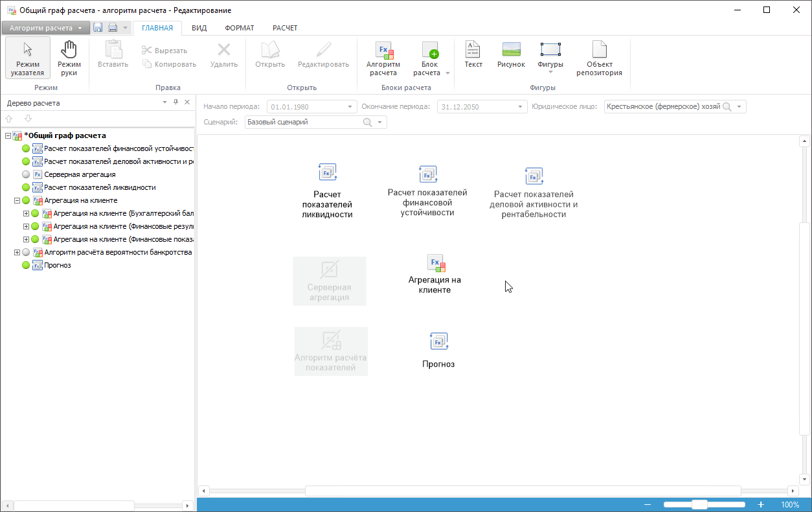Click the Режим указателя pointer tool

(28, 58)
